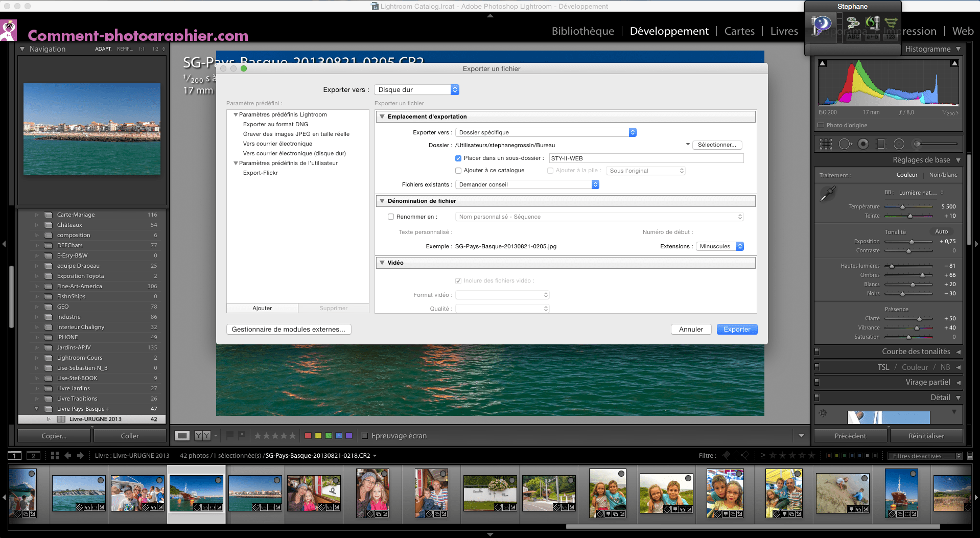Image resolution: width=980 pixels, height=538 pixels.
Task: Click the detail panel target icon
Action: click(x=823, y=413)
